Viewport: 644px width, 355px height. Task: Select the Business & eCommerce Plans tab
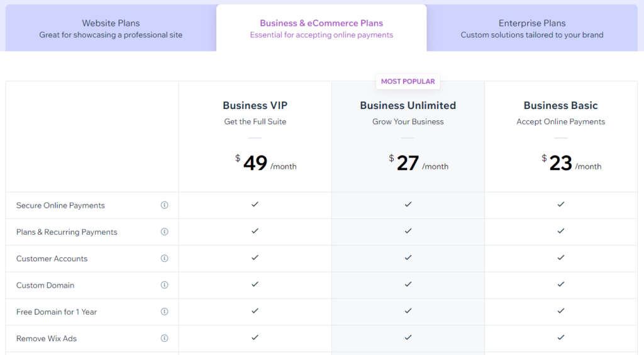tap(321, 28)
